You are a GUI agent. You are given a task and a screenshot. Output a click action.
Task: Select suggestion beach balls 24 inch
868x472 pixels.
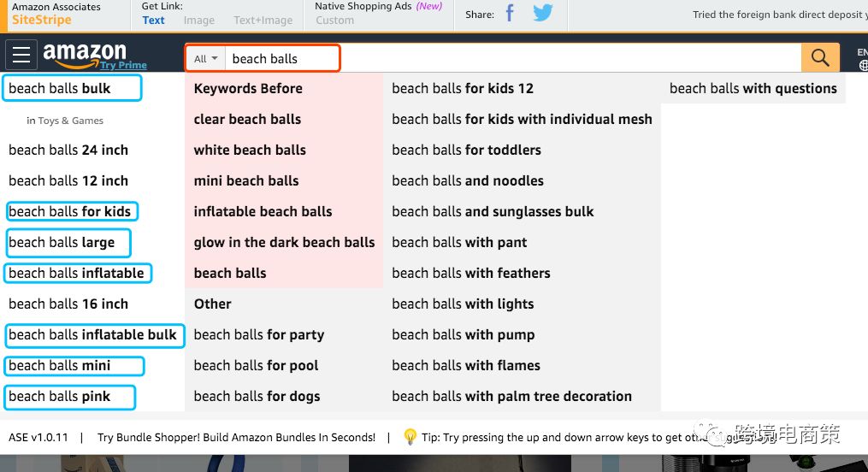pyautogui.click(x=68, y=150)
